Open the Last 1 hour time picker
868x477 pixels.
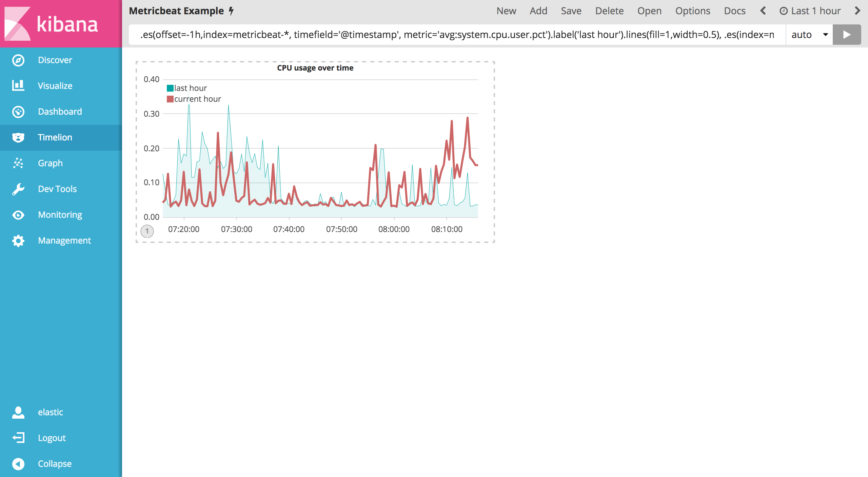[810, 11]
